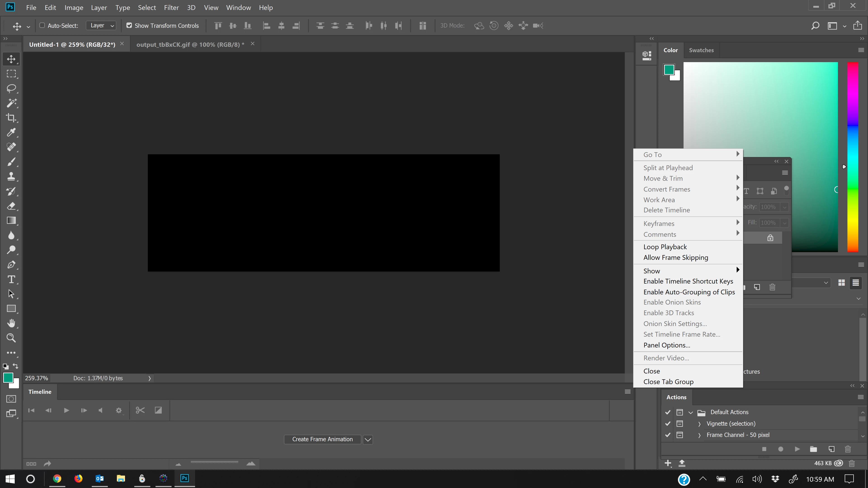Open Create Frame Animation dropdown arrow
This screenshot has height=488, width=868.
[368, 439]
